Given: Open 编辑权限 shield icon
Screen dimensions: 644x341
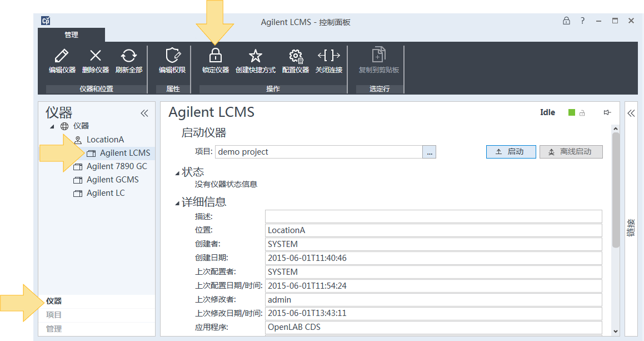Looking at the screenshot, I should pyautogui.click(x=172, y=56).
